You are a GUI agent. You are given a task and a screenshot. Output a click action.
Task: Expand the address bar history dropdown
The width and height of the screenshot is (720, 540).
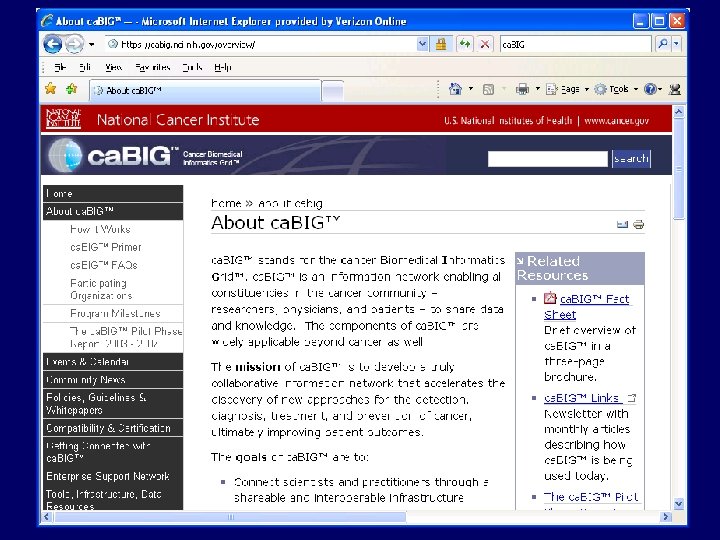pyautogui.click(x=422, y=45)
